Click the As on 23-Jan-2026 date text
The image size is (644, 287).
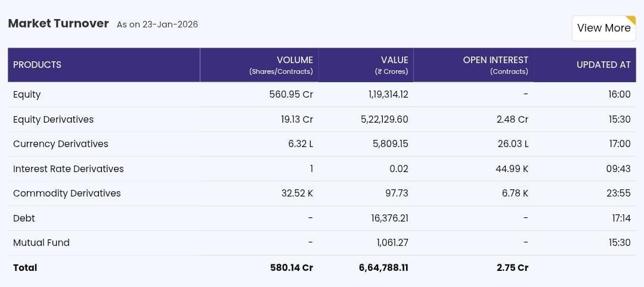pyautogui.click(x=157, y=24)
